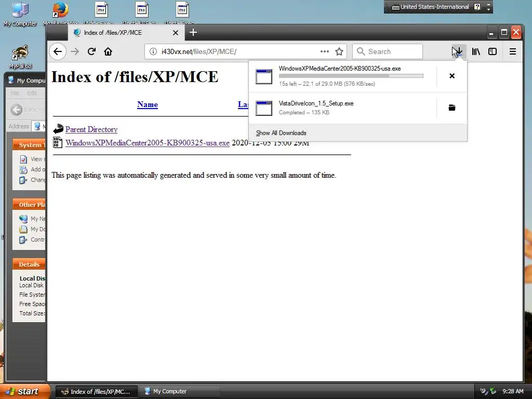532x399 pixels.
Task: Open language bar help question icon
Action: click(477, 7)
